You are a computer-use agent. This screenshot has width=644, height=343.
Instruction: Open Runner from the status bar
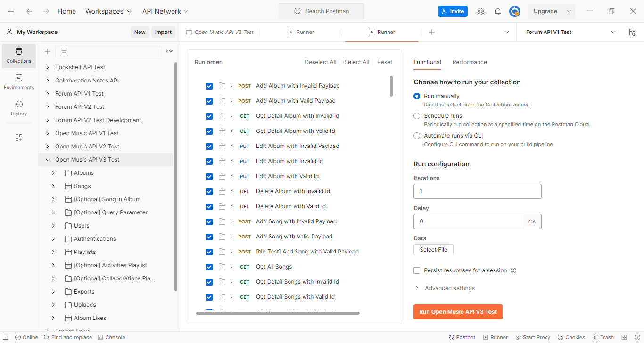point(495,337)
